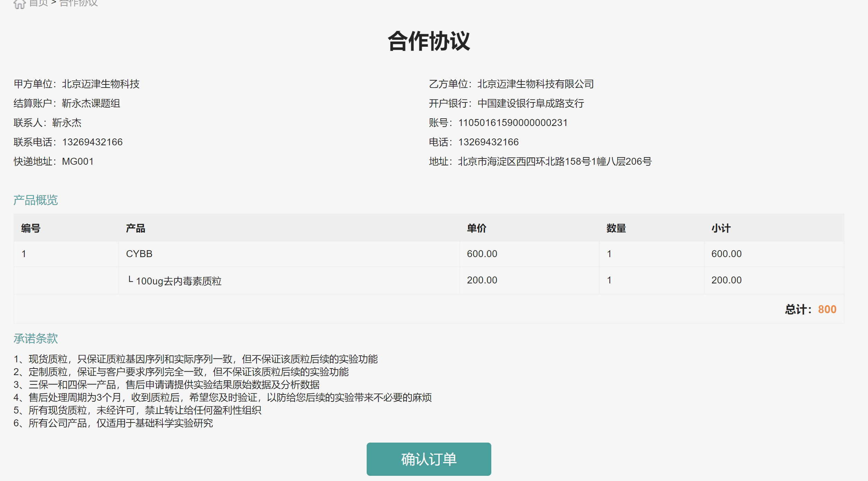Select the 承诺条款 section heading

(35, 338)
